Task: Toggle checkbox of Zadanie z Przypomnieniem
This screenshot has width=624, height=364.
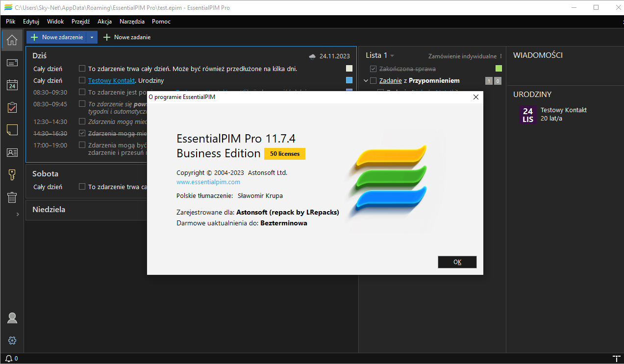Action: pos(374,81)
